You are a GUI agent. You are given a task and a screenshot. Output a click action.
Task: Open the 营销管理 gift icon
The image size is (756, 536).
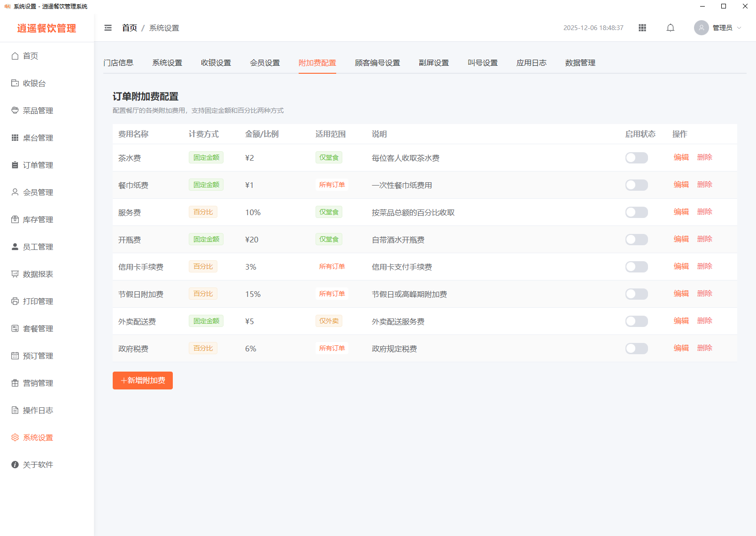[x=15, y=383]
